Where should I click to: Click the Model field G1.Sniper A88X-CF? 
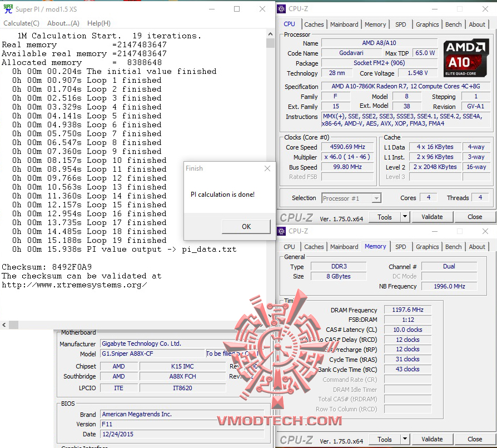pyautogui.click(x=153, y=354)
